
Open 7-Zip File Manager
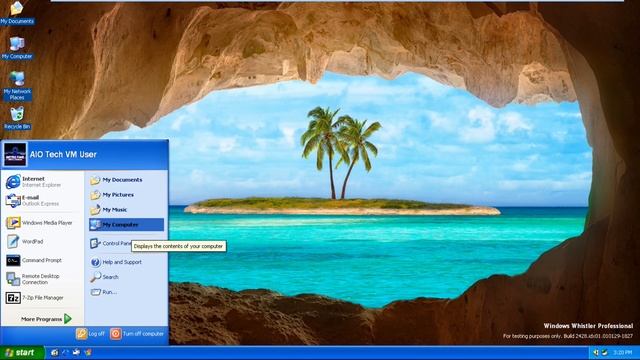tap(42, 298)
